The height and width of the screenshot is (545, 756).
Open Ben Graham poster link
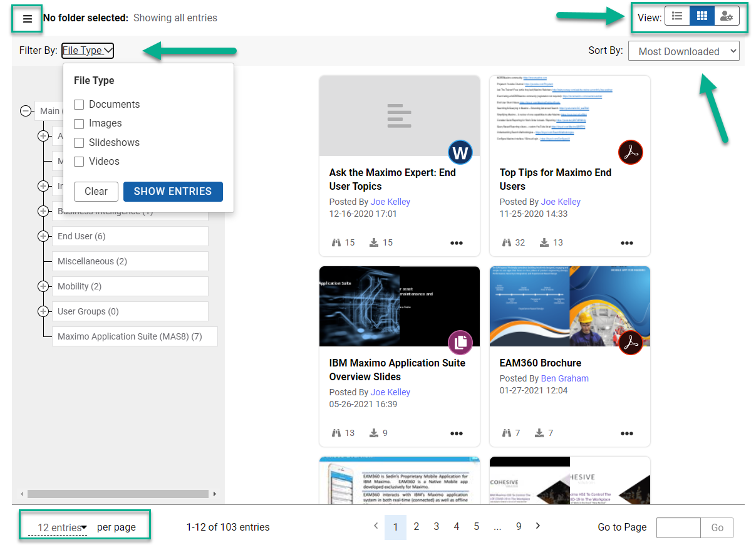pos(564,378)
